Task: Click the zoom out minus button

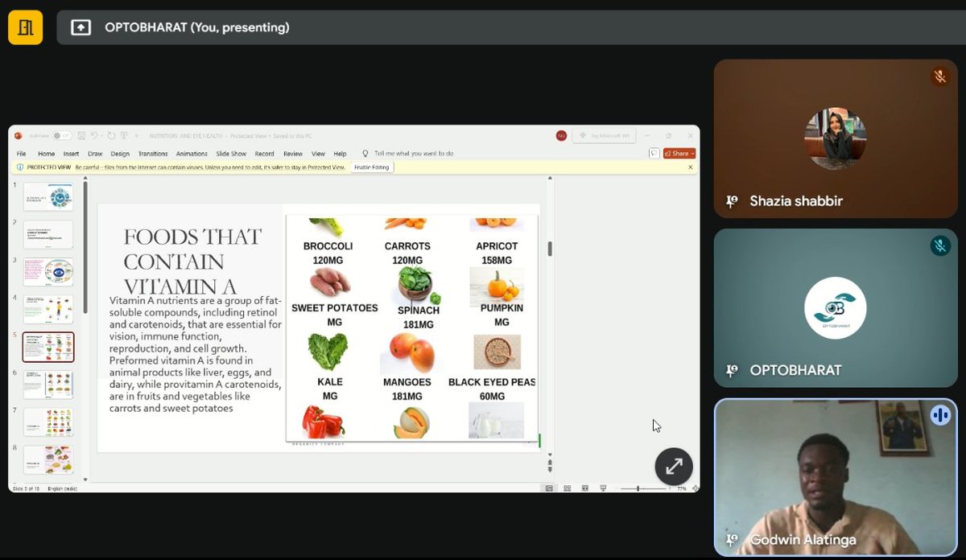Action: (617, 488)
